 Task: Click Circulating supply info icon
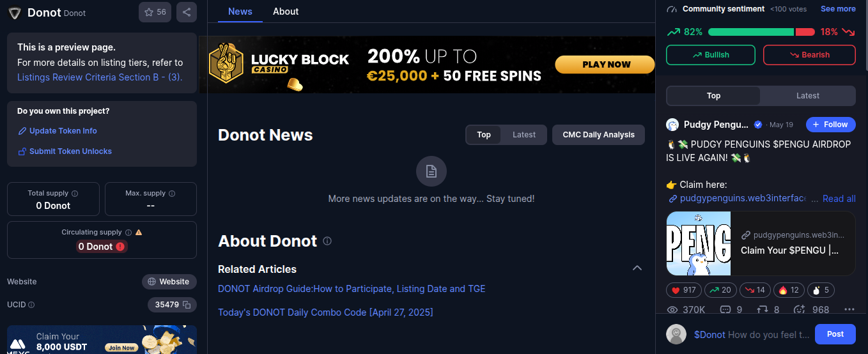pyautogui.click(x=128, y=233)
